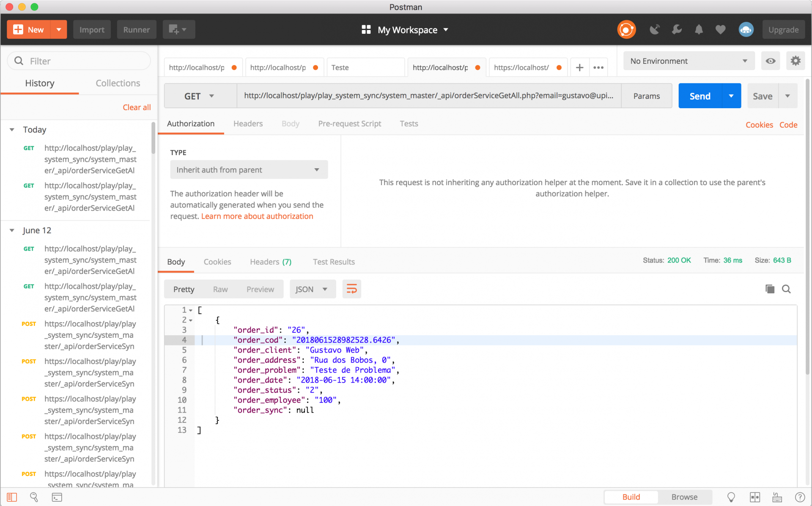Copy response body to clipboard icon
Image resolution: width=812 pixels, height=506 pixels.
(770, 289)
